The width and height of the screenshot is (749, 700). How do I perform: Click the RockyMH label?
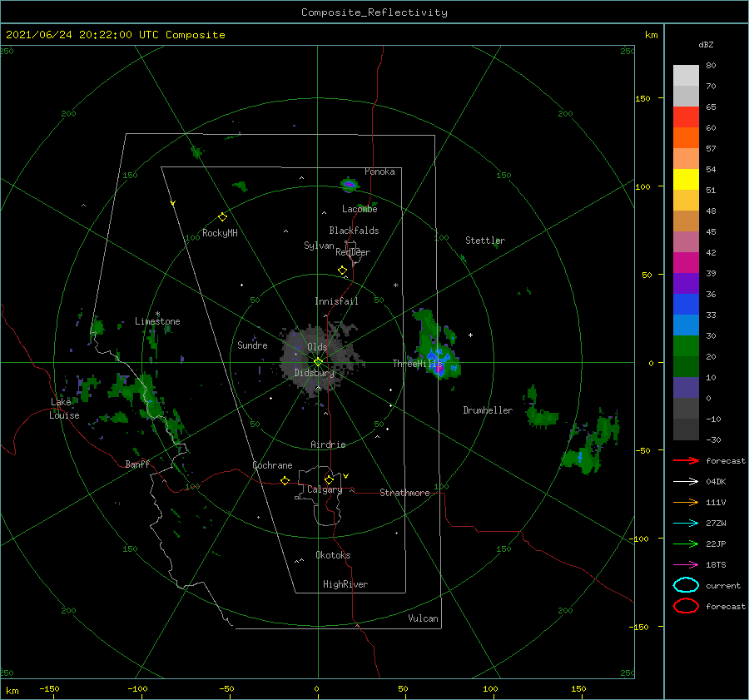[x=220, y=233]
